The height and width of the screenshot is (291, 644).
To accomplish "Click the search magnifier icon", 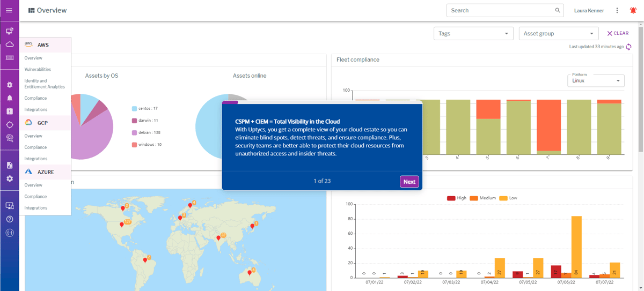I will point(558,10).
